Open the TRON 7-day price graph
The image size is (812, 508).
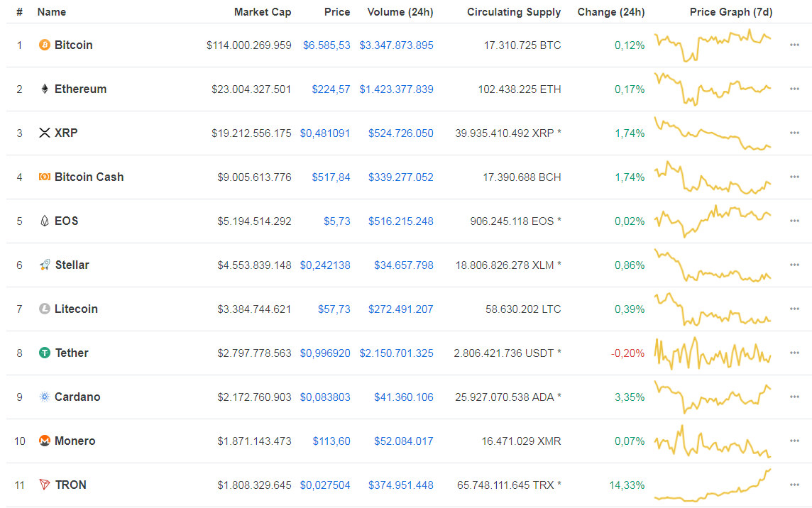(713, 485)
